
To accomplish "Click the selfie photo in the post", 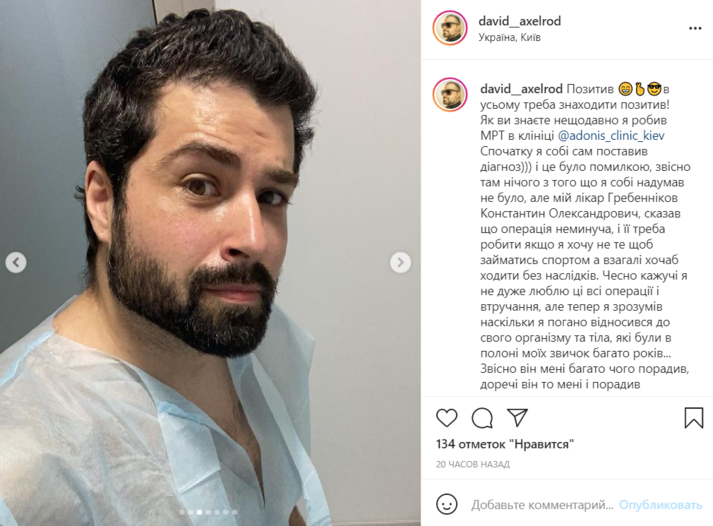I will tap(210, 263).
